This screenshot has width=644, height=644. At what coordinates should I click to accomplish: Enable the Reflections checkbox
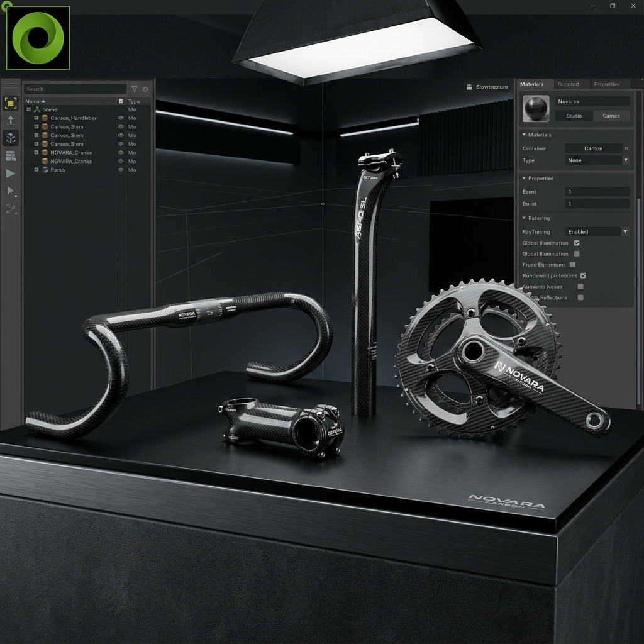pos(580,297)
